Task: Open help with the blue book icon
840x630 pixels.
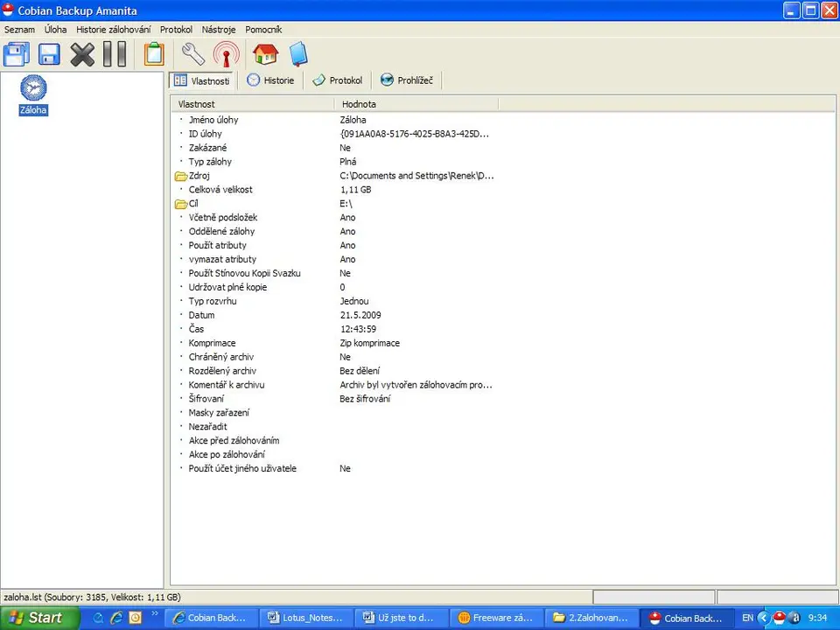Action: pos(298,54)
